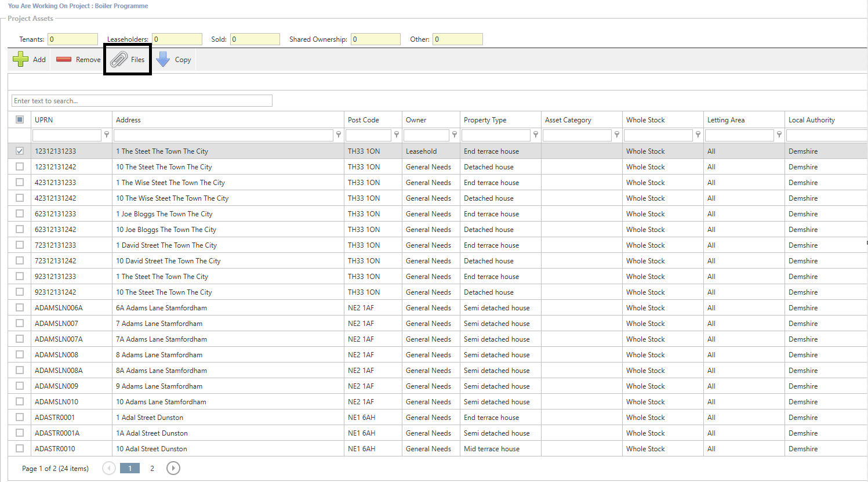
Task: Click the green plus Add icon
Action: 21,59
